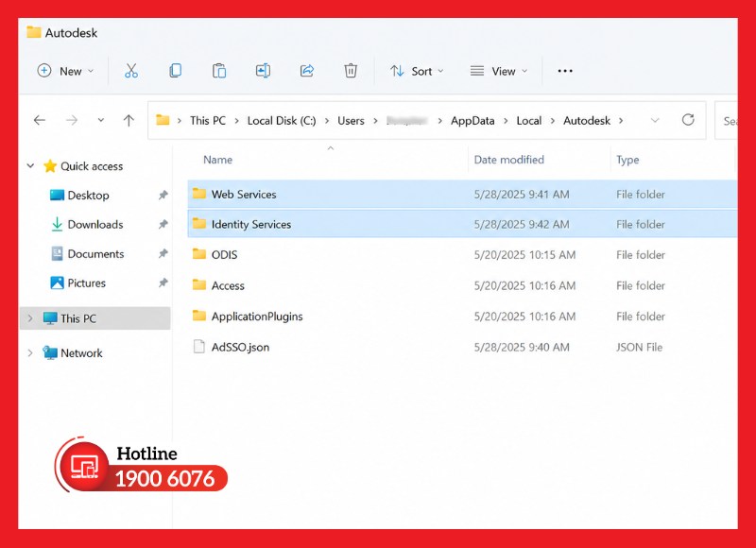Sort by the Name column header

pyautogui.click(x=217, y=160)
